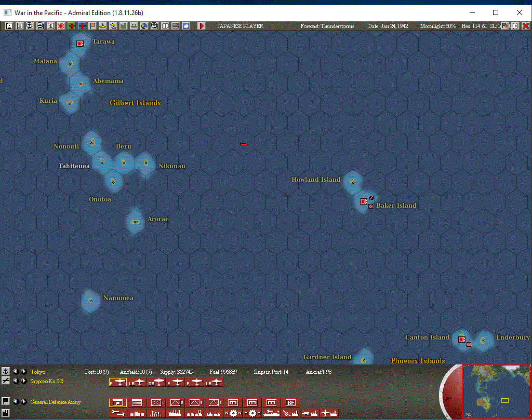Click the Howland Island hex
This screenshot has width=532, height=420.
[353, 181]
